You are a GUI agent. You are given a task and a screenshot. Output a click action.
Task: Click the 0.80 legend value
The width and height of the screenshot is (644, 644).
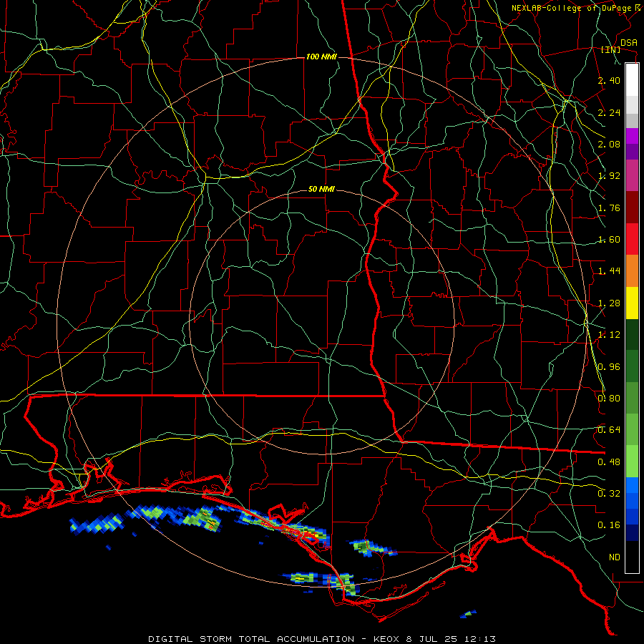(609, 399)
